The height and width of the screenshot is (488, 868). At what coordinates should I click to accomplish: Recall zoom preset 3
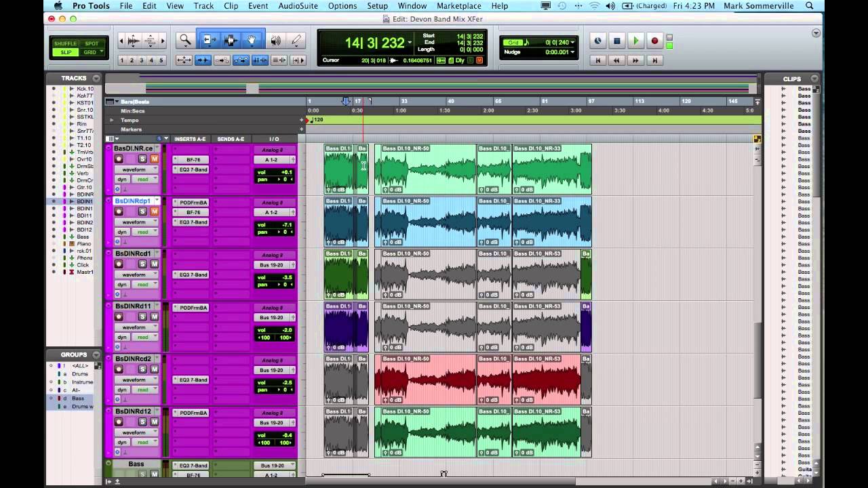click(x=141, y=60)
